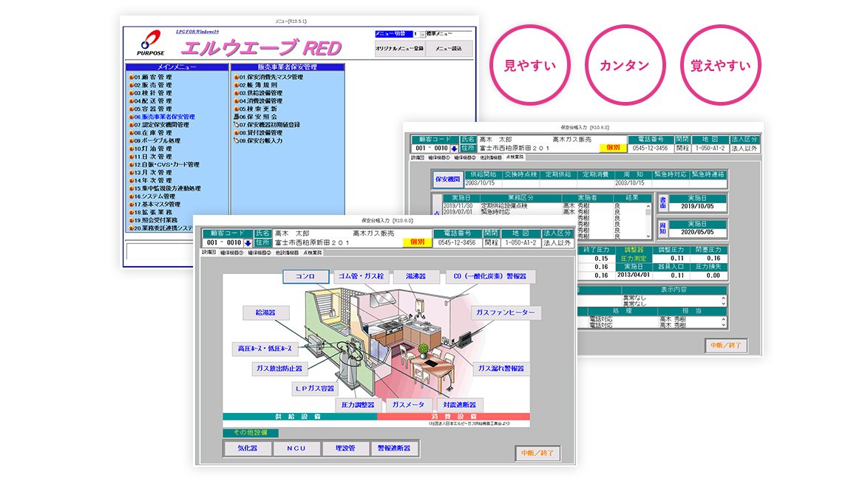Open 08.貸付設備管理 in the submenu
The image size is (868, 495).
[x=261, y=133]
